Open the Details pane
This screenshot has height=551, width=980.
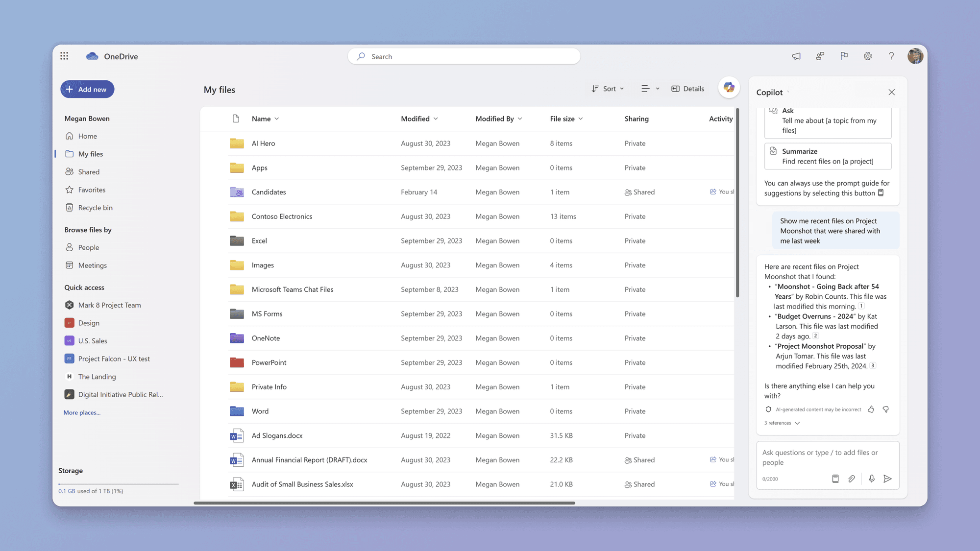pyautogui.click(x=687, y=89)
